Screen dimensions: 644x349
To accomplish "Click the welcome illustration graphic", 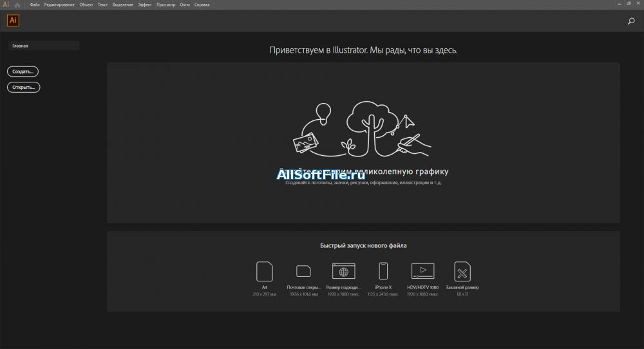I will [x=362, y=129].
